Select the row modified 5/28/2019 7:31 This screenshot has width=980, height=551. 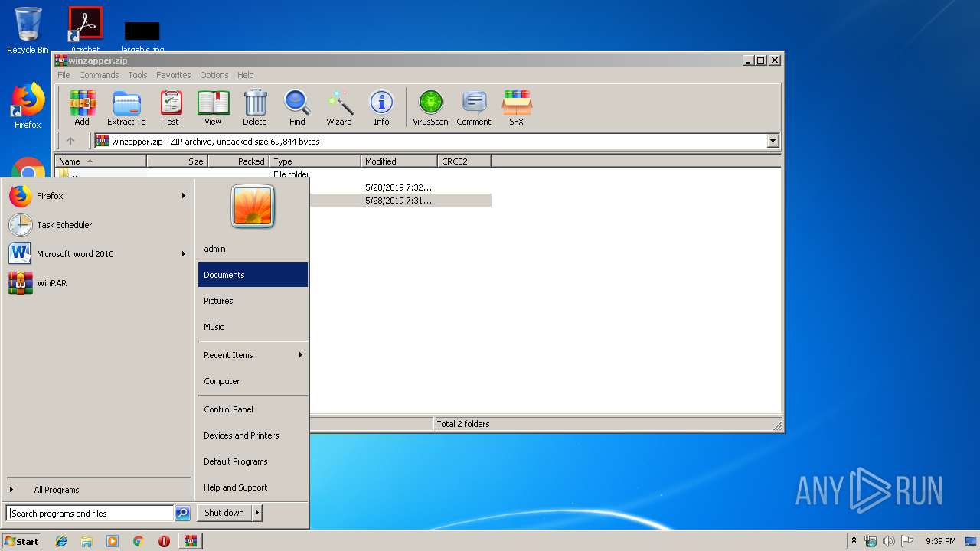click(400, 201)
